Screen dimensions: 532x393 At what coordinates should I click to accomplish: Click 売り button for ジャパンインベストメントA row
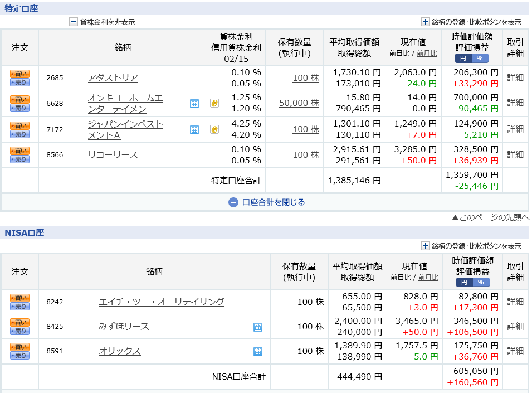click(19, 134)
